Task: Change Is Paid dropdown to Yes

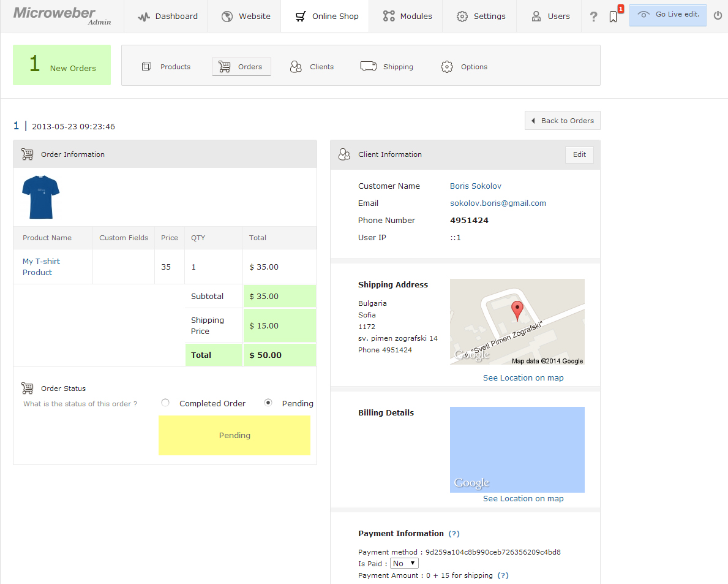Action: [x=403, y=563]
